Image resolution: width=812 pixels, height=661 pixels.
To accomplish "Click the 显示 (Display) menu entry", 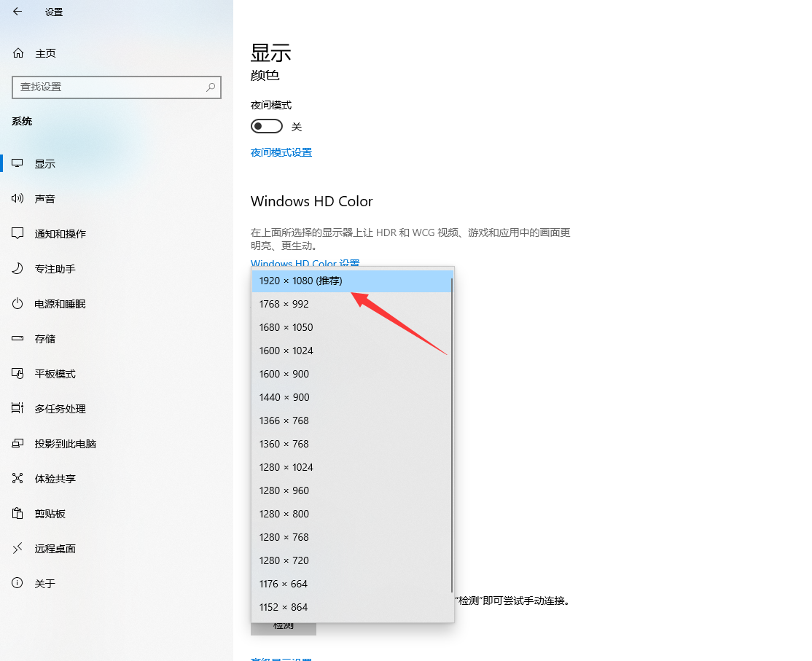I will (x=45, y=163).
